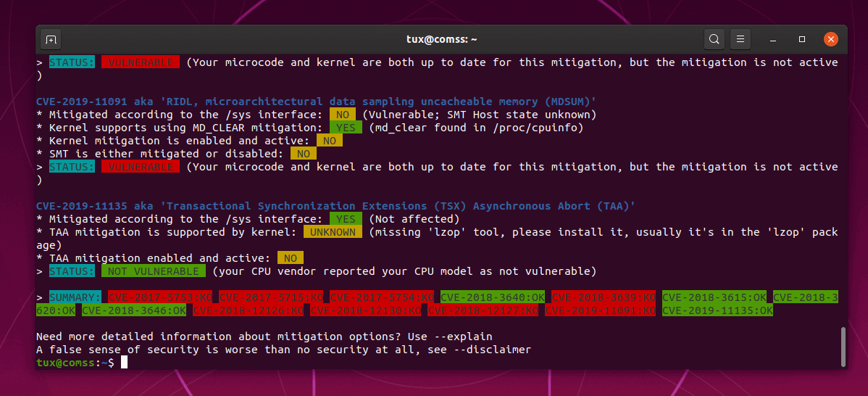Click the terminal title 'tux@comss: ~'
The height and width of the screenshot is (396, 868).
(442, 39)
